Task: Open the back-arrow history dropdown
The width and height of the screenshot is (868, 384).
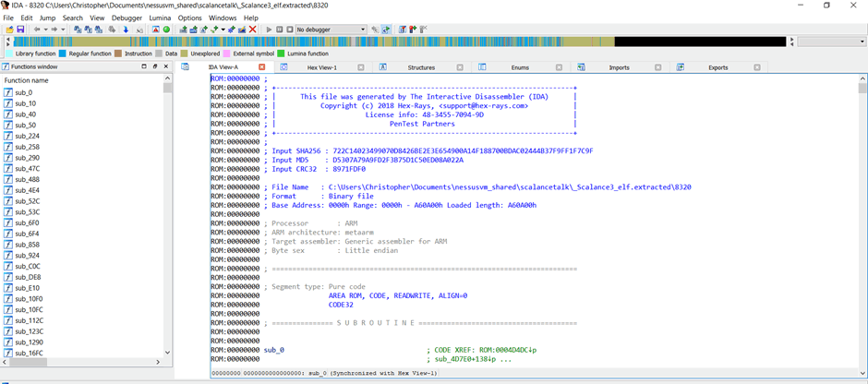Action: click(46, 30)
